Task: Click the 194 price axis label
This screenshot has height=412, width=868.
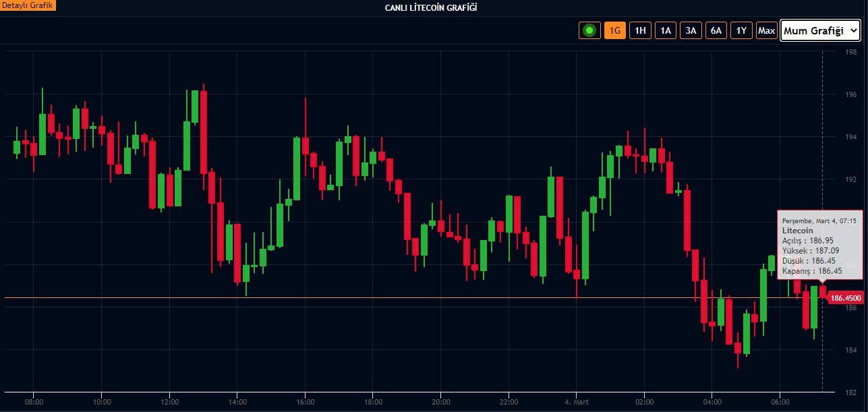Action: click(851, 137)
